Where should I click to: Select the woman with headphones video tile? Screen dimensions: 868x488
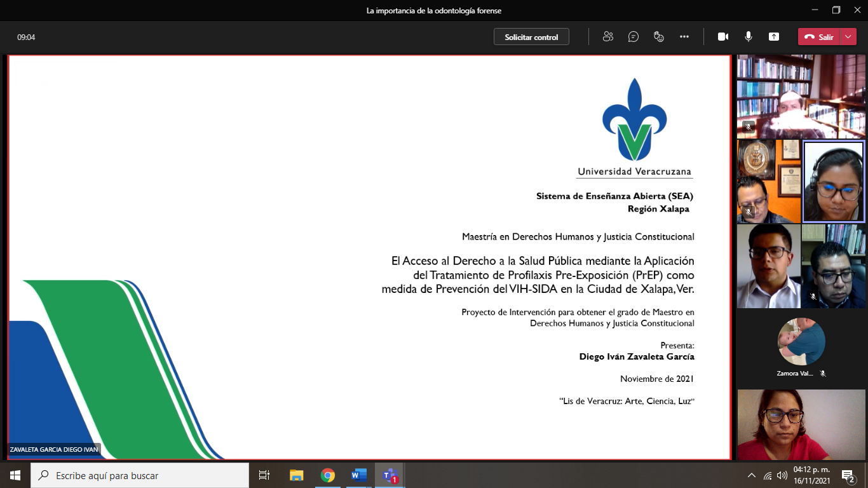(x=834, y=182)
